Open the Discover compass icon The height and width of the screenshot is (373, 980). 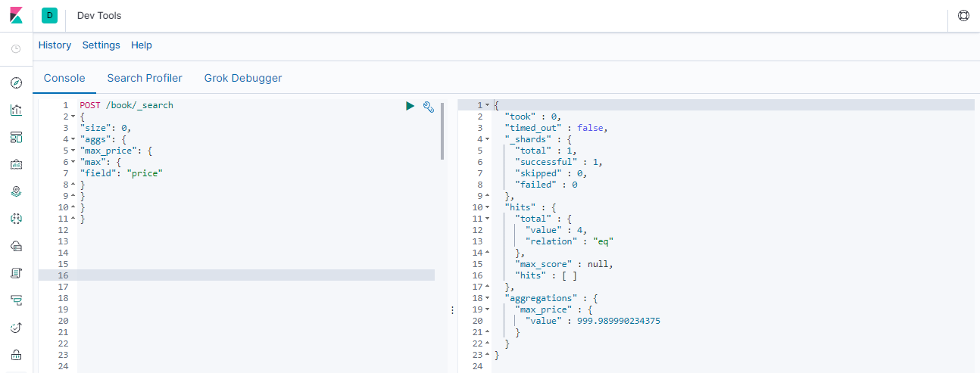[16, 82]
